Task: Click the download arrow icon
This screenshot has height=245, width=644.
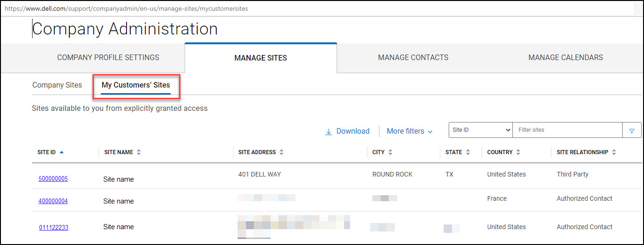Action: point(329,132)
